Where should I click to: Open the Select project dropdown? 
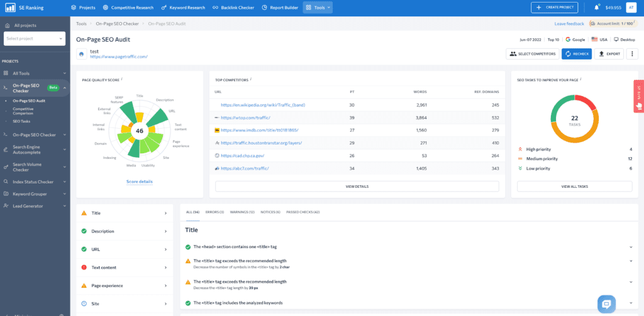(35, 38)
